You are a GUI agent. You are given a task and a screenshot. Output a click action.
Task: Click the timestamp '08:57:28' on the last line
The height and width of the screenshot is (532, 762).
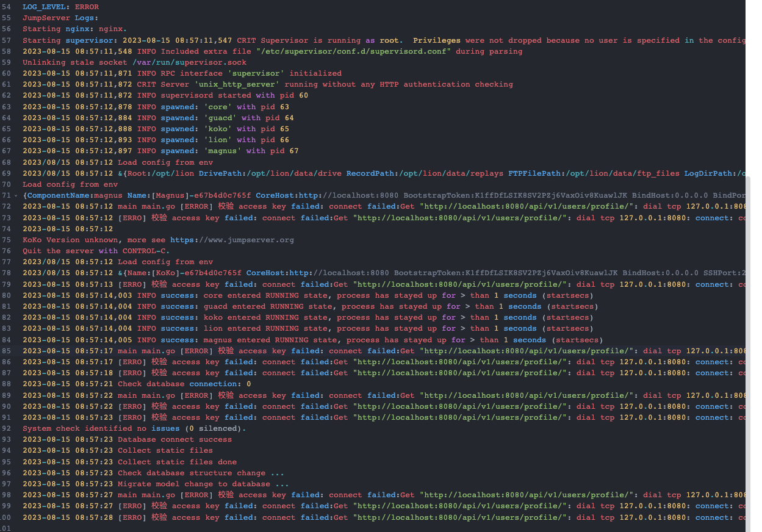point(94,517)
